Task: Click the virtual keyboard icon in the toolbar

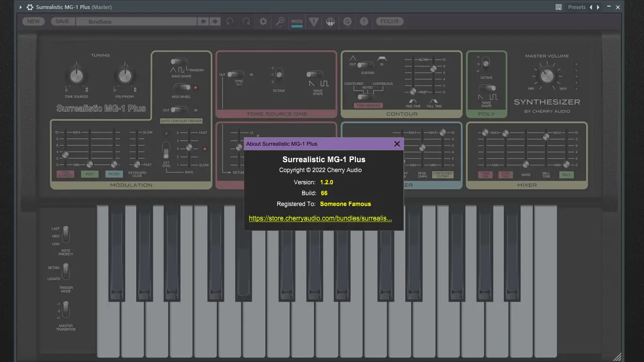Action: click(x=330, y=21)
